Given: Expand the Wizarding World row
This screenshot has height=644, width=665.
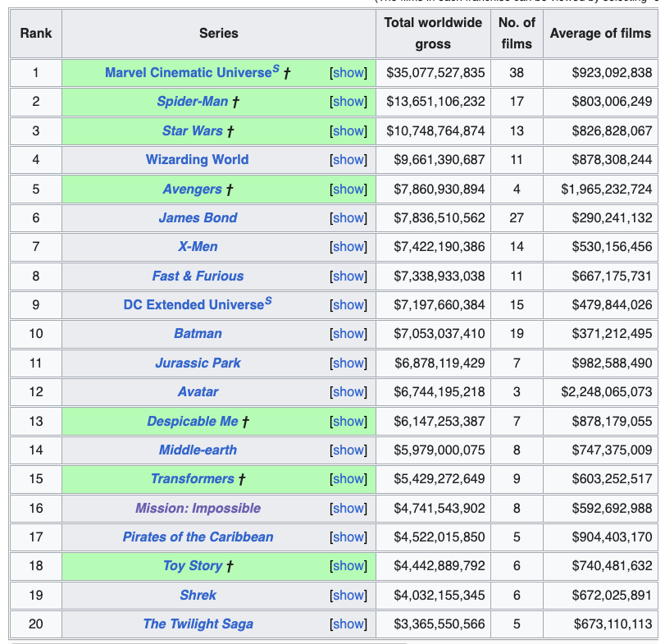Looking at the screenshot, I should click(348, 159).
